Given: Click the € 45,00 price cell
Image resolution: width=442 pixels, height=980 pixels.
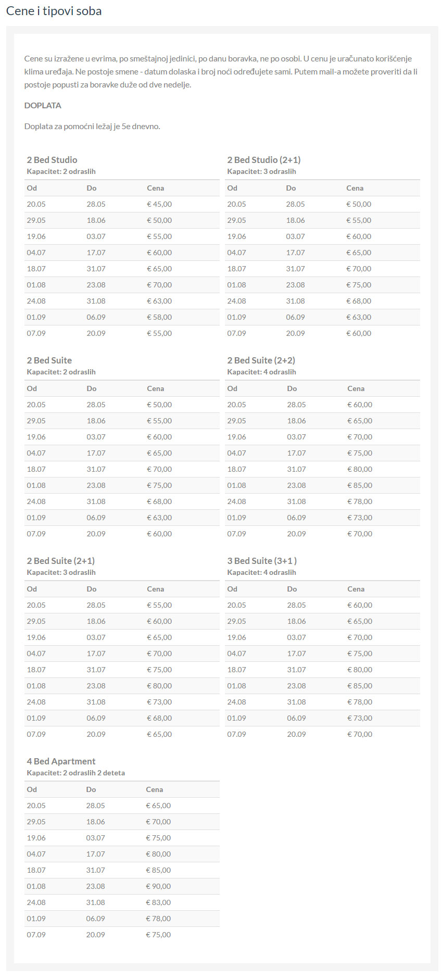Looking at the screenshot, I should [159, 204].
